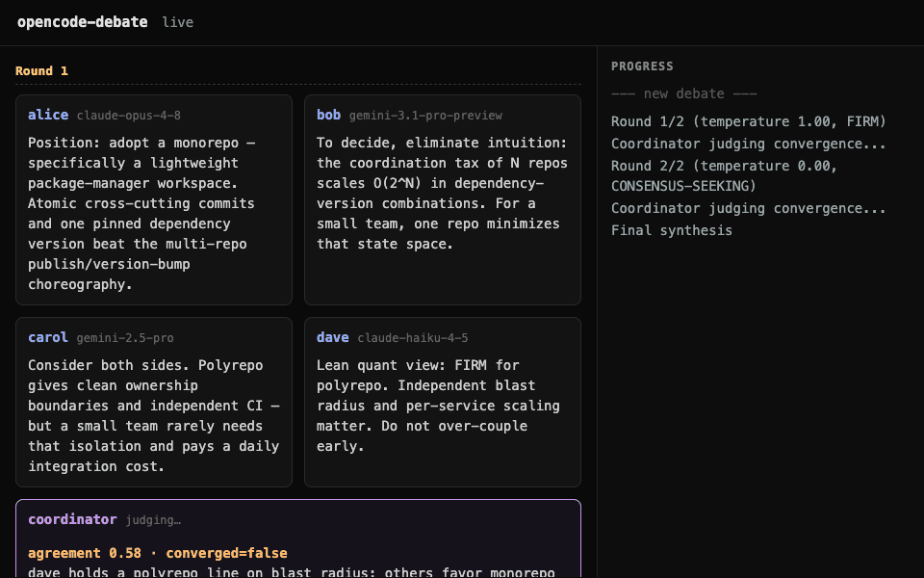
Task: Click the agreement 0.58 converged=false line
Action: (x=158, y=553)
